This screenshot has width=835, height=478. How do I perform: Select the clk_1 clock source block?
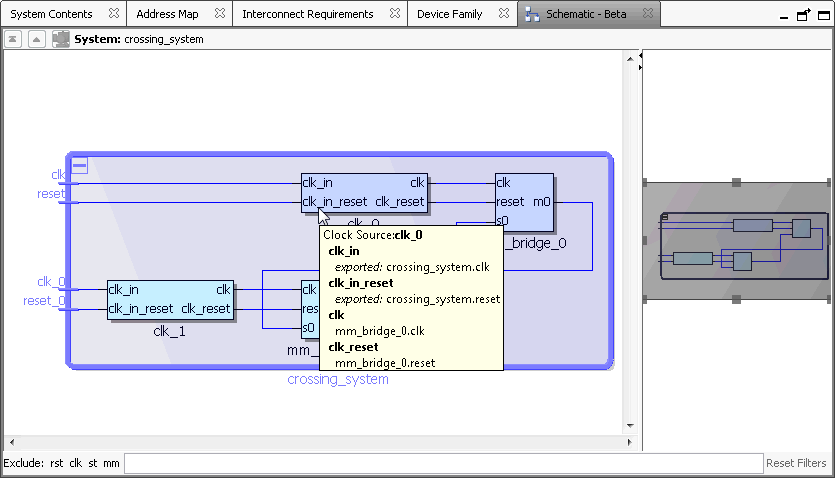click(170, 299)
